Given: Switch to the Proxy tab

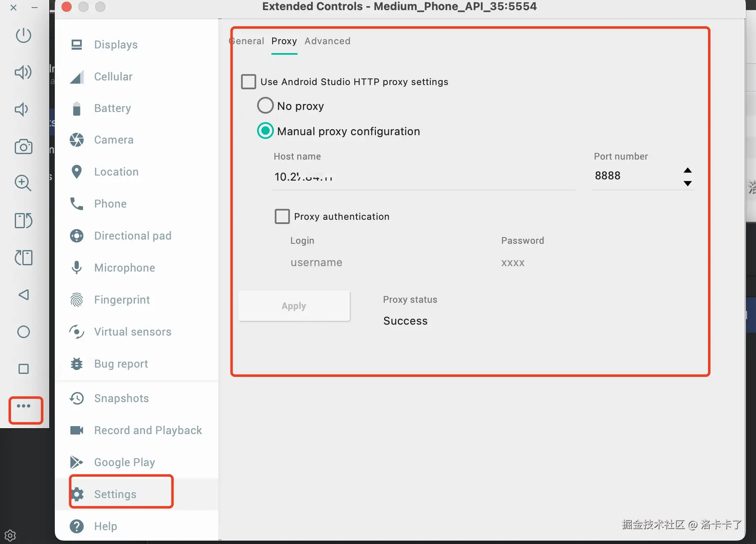Looking at the screenshot, I should click(284, 41).
